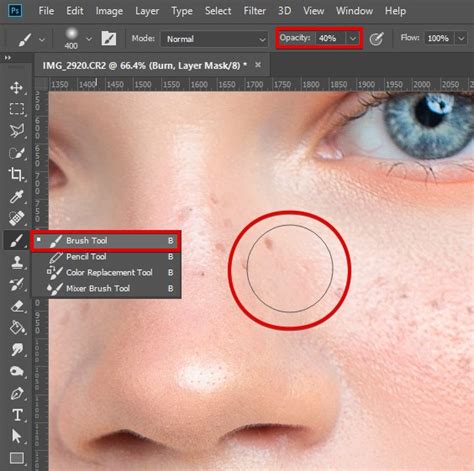The image size is (474, 471).
Task: Click the Flow value field
Action: [438, 39]
